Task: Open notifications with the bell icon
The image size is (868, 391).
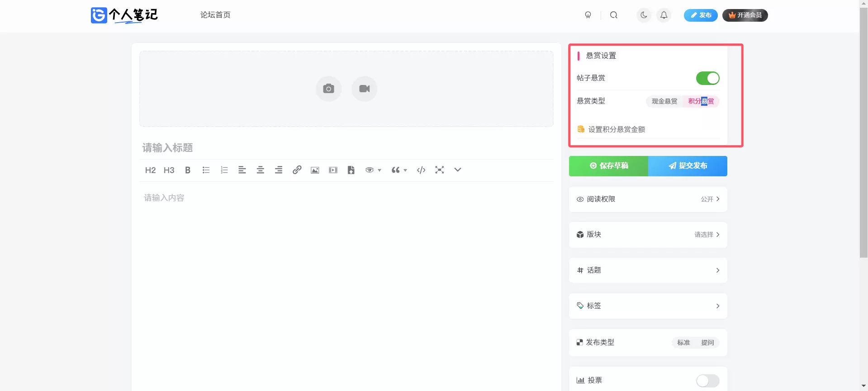Action: pos(664,15)
